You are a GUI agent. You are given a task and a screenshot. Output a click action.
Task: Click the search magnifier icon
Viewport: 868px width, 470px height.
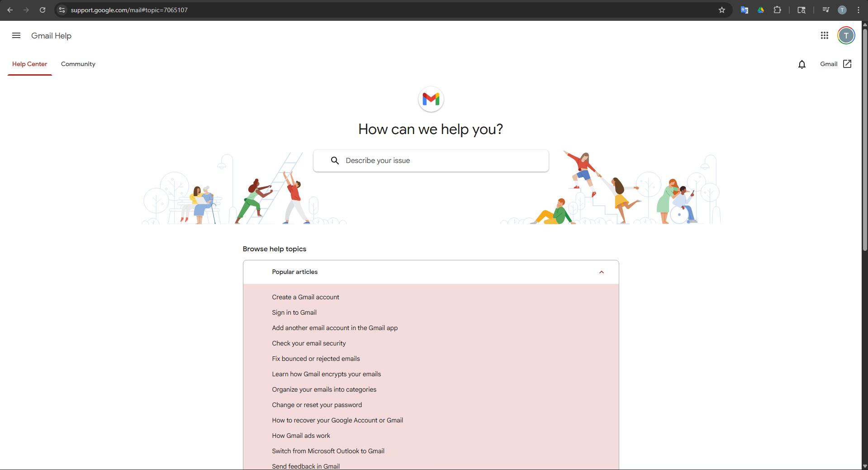[x=335, y=161]
